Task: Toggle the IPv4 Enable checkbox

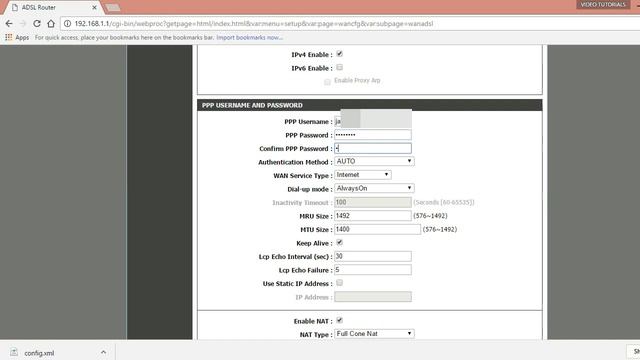Action: click(x=340, y=54)
